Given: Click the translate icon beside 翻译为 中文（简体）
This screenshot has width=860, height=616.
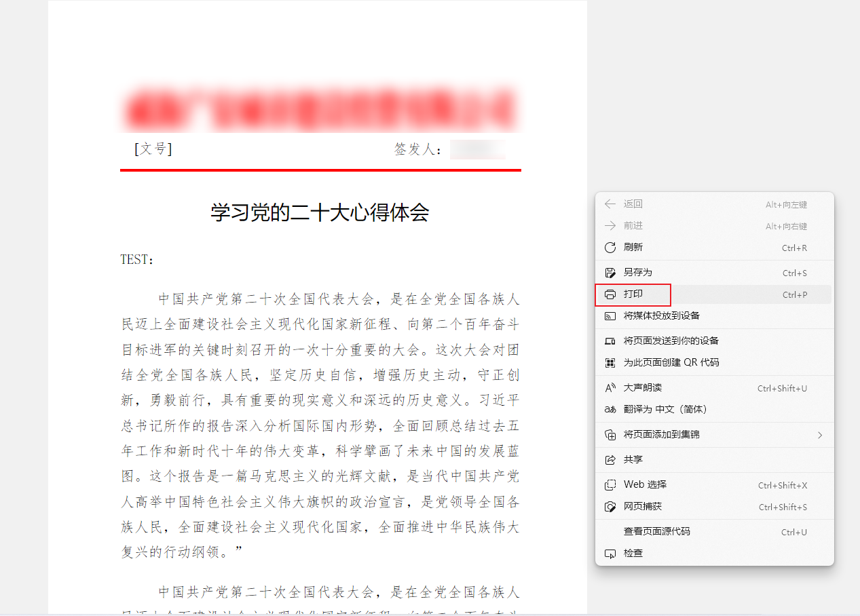Looking at the screenshot, I should [610, 408].
